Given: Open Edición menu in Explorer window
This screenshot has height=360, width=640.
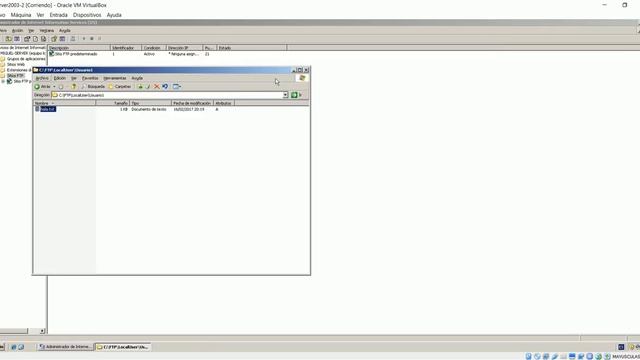Looking at the screenshot, I should point(60,78).
